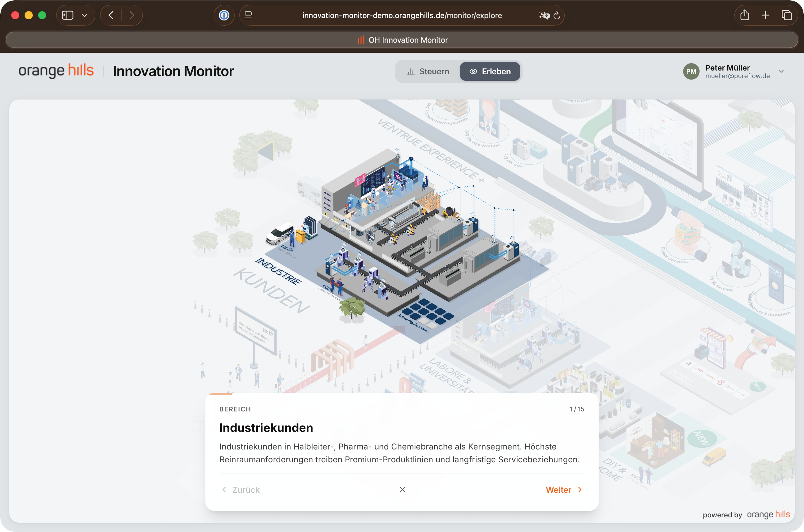This screenshot has height=532, width=804.
Task: Go back with the Zurück button
Action: coord(240,490)
